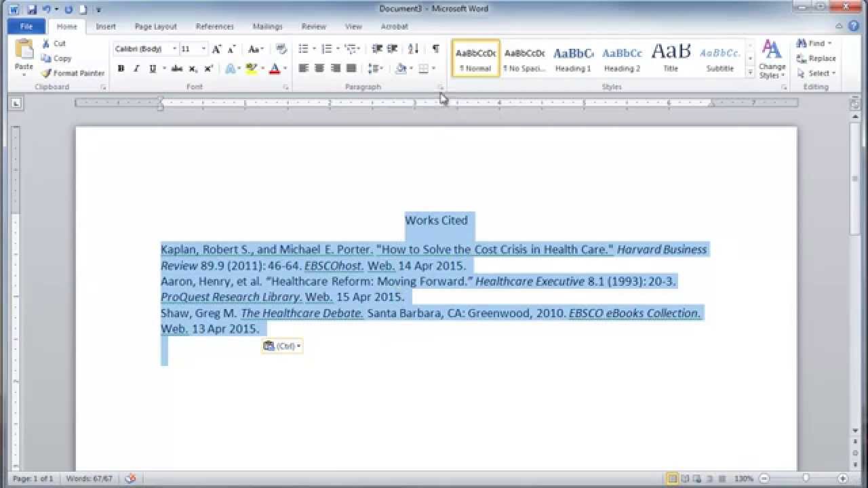Image resolution: width=868 pixels, height=488 pixels.
Task: Toggle bold formatting
Action: 121,68
